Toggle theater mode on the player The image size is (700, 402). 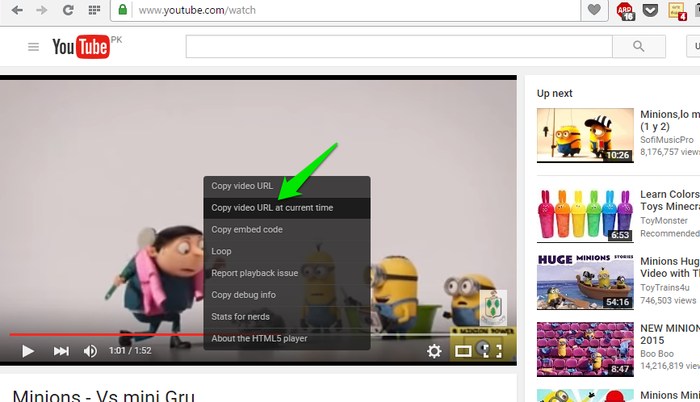[463, 352]
